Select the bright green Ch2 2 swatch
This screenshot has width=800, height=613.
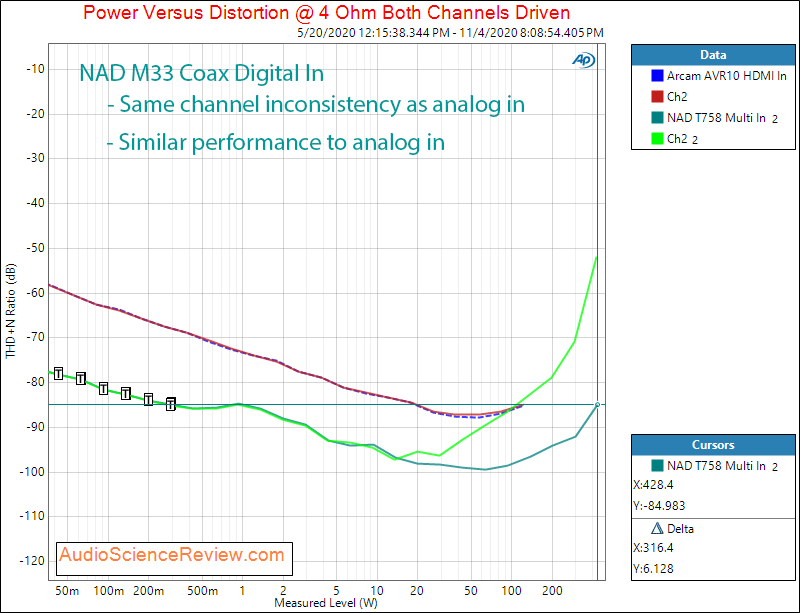pos(657,139)
